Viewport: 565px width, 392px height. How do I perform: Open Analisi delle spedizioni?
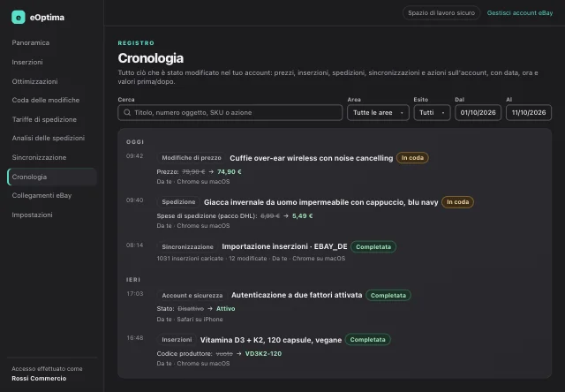(x=49, y=138)
